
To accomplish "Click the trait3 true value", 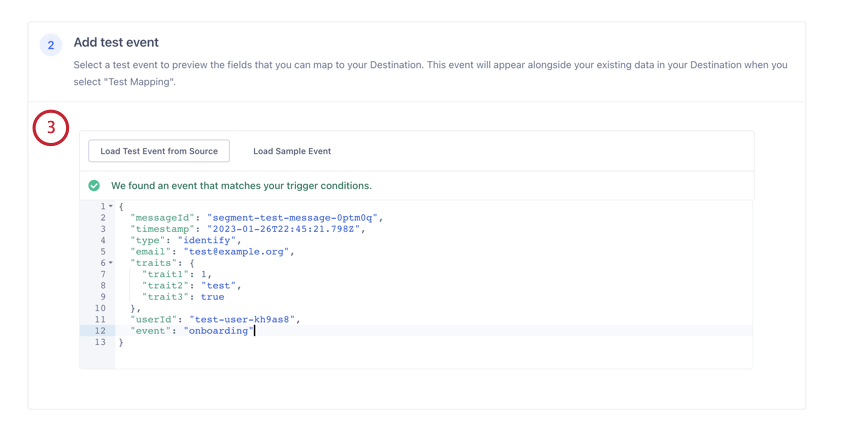I will pyautogui.click(x=212, y=297).
